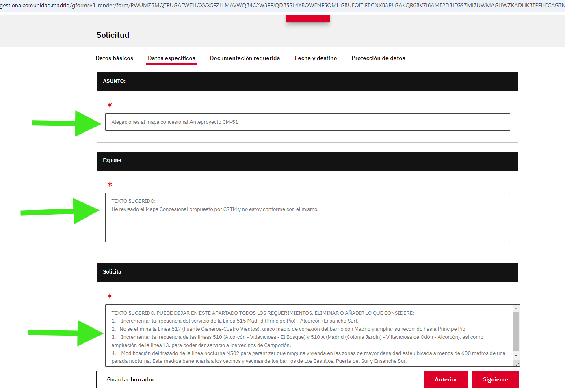The image size is (565, 392).
Task: Click the Solicita section header bar
Action: 307,272
